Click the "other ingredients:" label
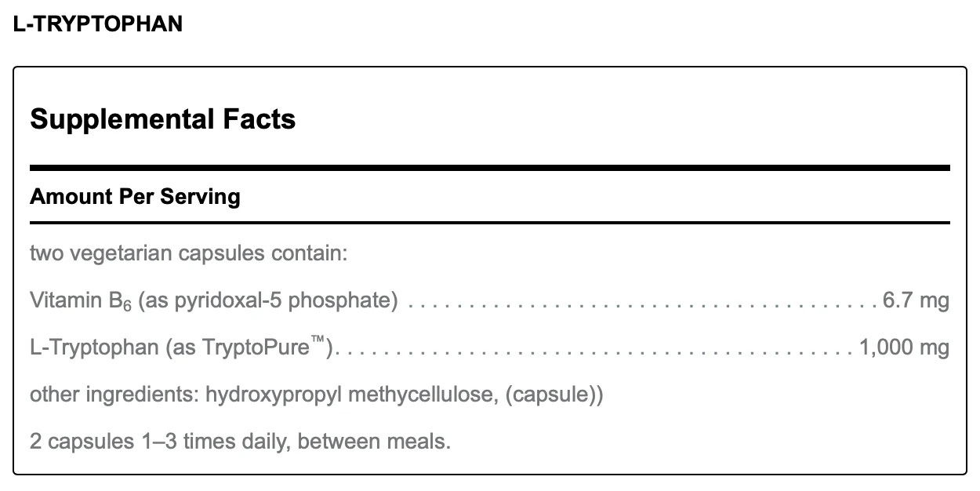Viewport: 980px width, 491px height. point(114,394)
